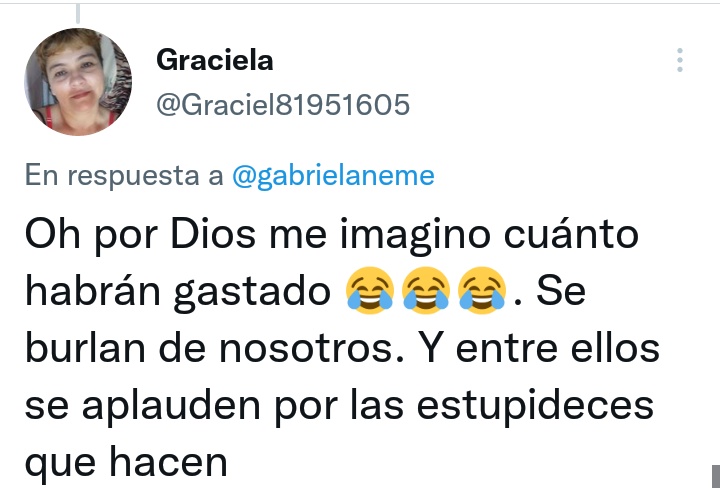Click the 'En respuesta a' label

[124, 175]
